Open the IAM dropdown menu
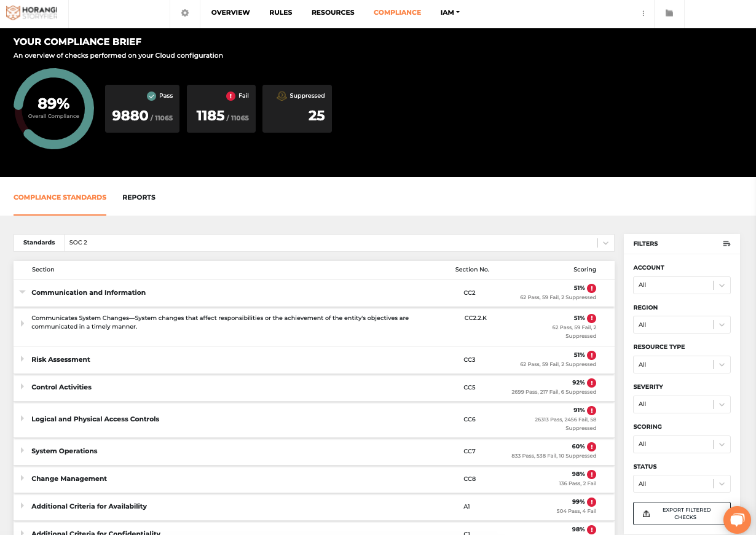Screen dimensions: 756x535 (x=450, y=13)
